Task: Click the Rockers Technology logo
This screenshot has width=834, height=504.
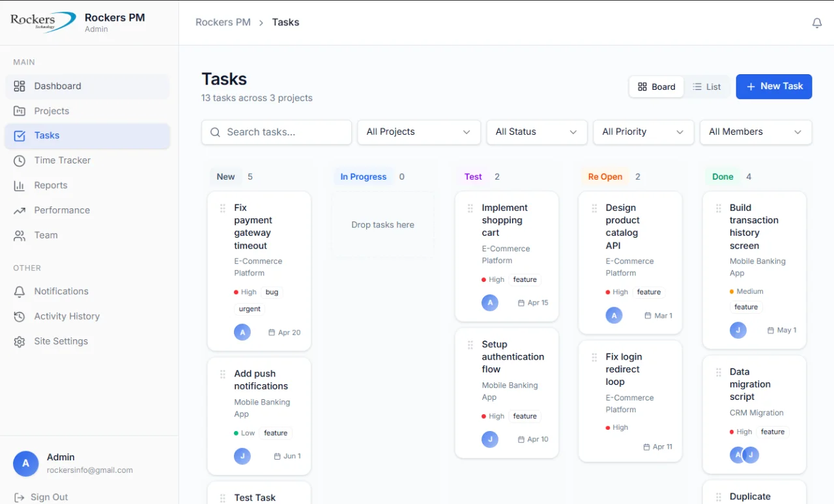Action: pyautogui.click(x=43, y=22)
